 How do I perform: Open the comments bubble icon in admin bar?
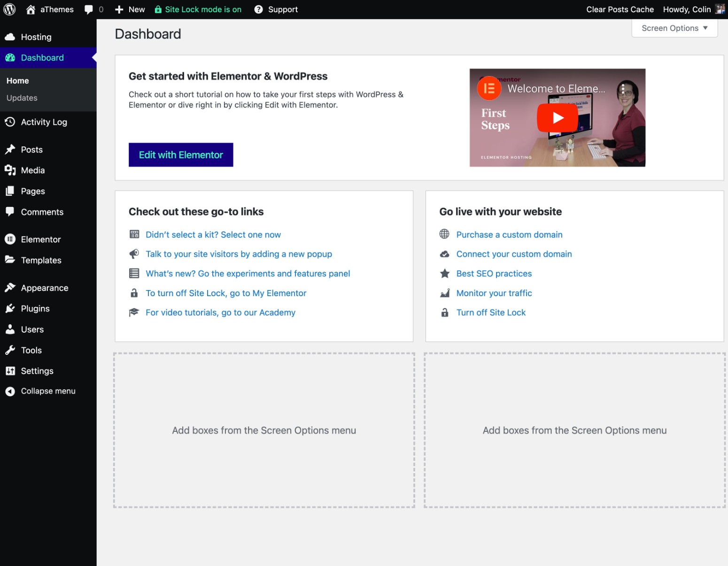(x=88, y=9)
